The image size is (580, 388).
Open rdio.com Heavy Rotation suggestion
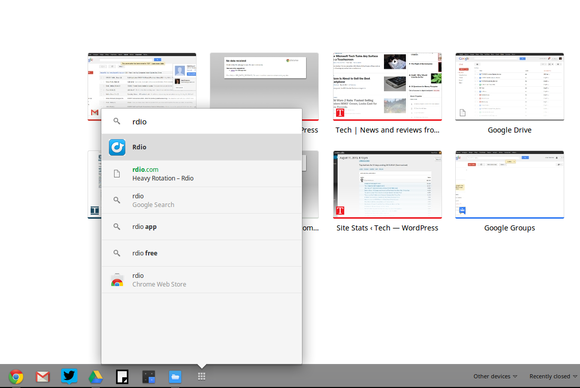pyautogui.click(x=202, y=174)
